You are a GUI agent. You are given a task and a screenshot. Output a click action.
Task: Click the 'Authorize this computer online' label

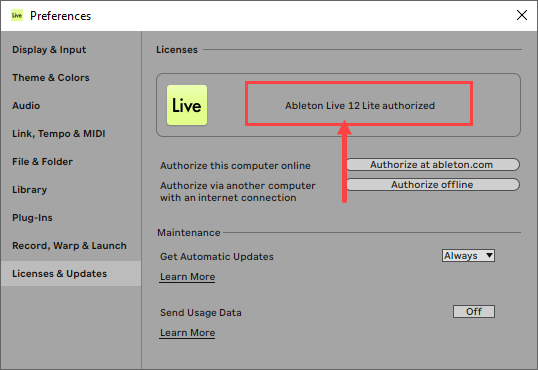pyautogui.click(x=235, y=166)
